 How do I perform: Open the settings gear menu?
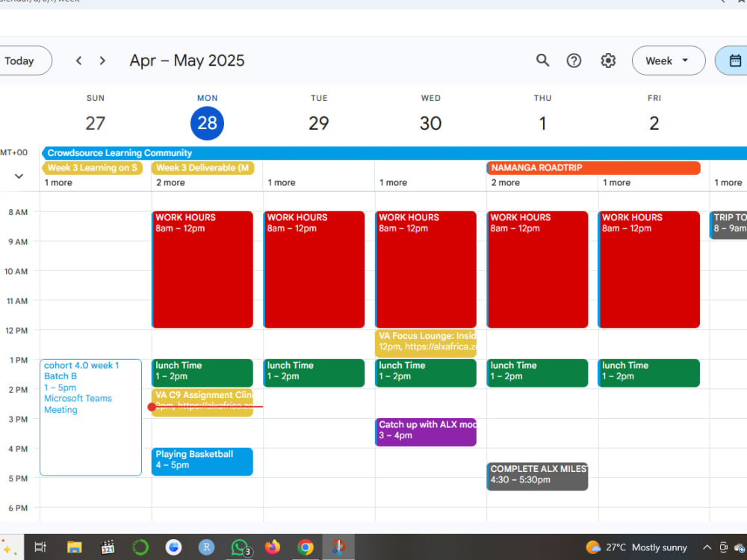[608, 60]
